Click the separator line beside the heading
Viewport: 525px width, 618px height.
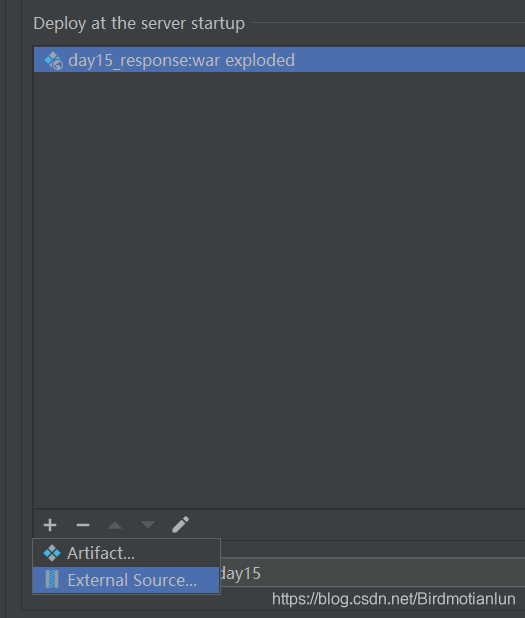coord(388,23)
